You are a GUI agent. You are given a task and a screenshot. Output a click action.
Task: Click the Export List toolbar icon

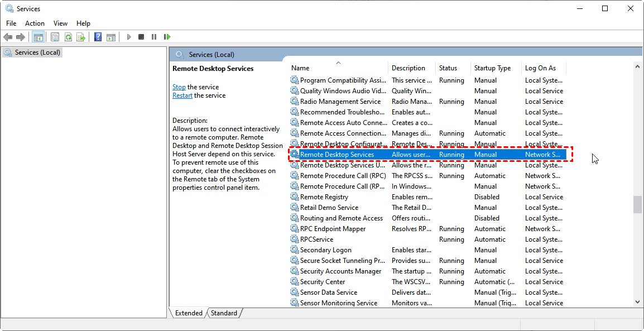[81, 37]
